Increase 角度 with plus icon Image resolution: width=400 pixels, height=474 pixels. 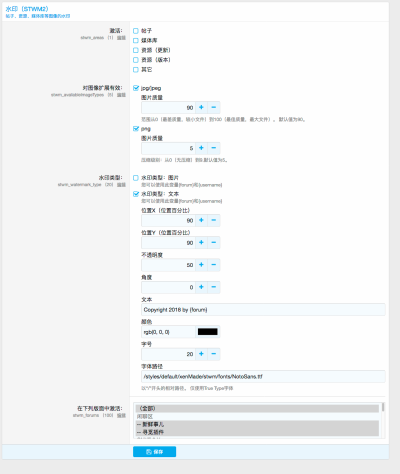pos(201,287)
